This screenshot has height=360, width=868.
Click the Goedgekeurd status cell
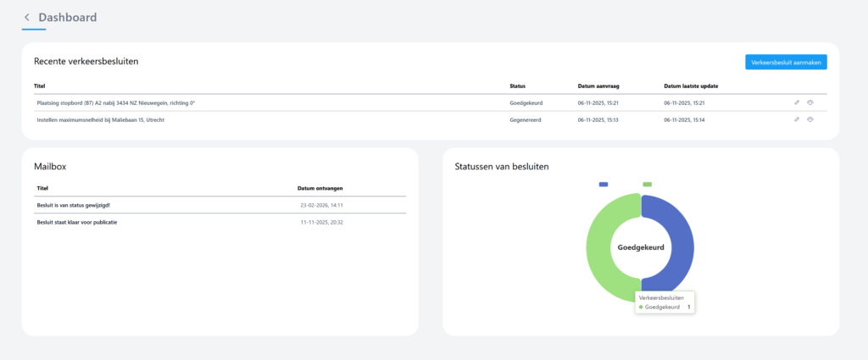[x=525, y=102]
